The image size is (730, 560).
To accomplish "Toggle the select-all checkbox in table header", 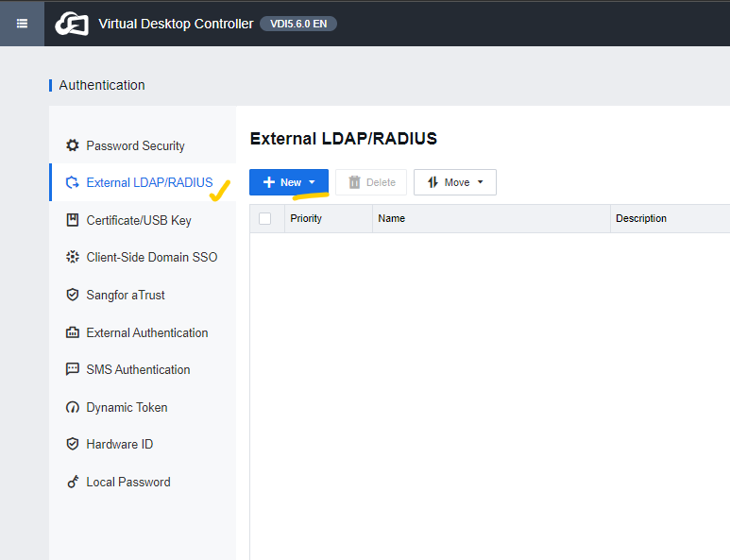I will pyautogui.click(x=265, y=218).
